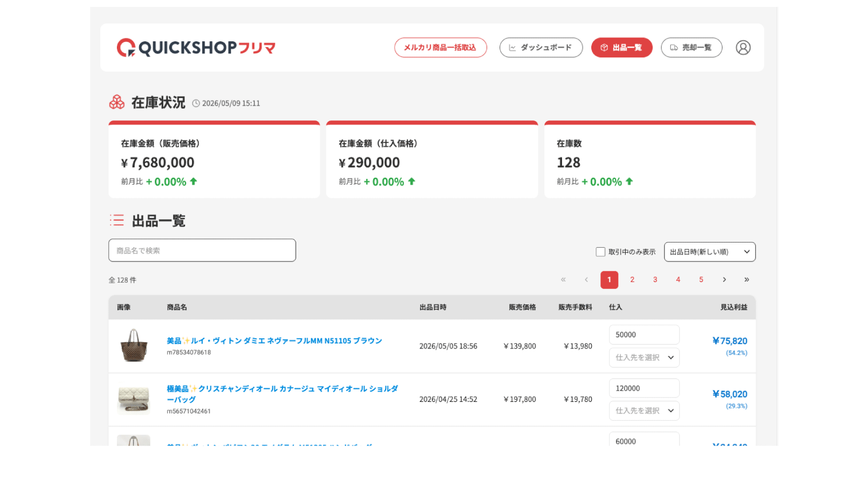Click the 在庫金額（仕入価格） value ¥290,000
The height and width of the screenshot is (504, 868).
(x=369, y=163)
